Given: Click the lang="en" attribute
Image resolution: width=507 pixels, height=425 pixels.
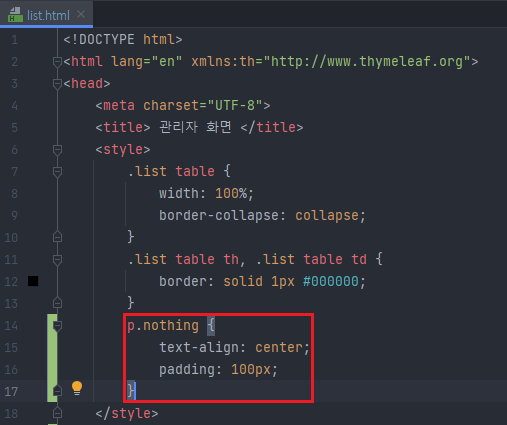Looking at the screenshot, I should point(147,62).
